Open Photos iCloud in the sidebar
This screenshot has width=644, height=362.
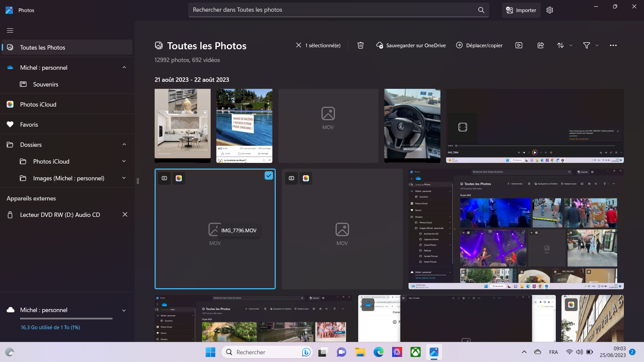(x=38, y=104)
